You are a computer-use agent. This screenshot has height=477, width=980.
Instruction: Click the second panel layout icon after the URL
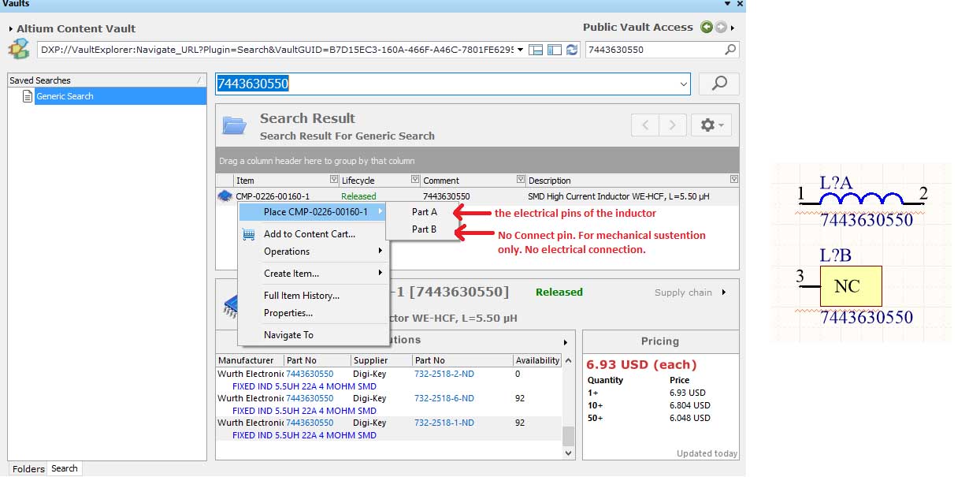555,50
